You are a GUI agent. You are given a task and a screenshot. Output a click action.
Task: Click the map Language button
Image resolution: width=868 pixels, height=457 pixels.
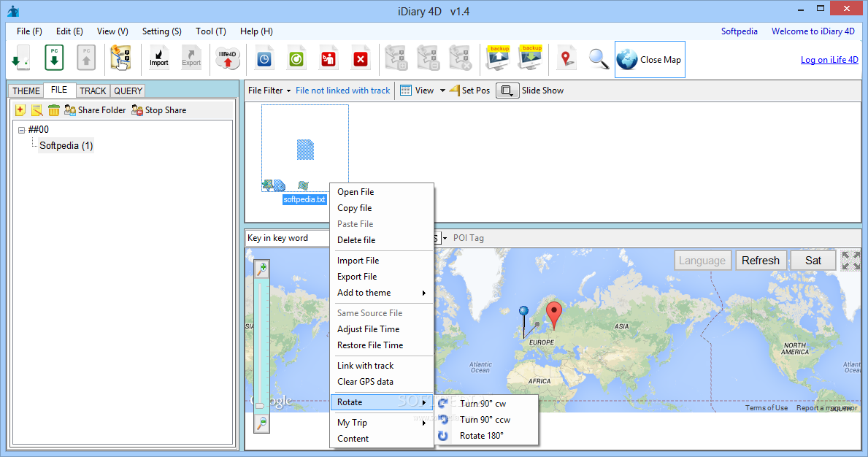pos(702,261)
